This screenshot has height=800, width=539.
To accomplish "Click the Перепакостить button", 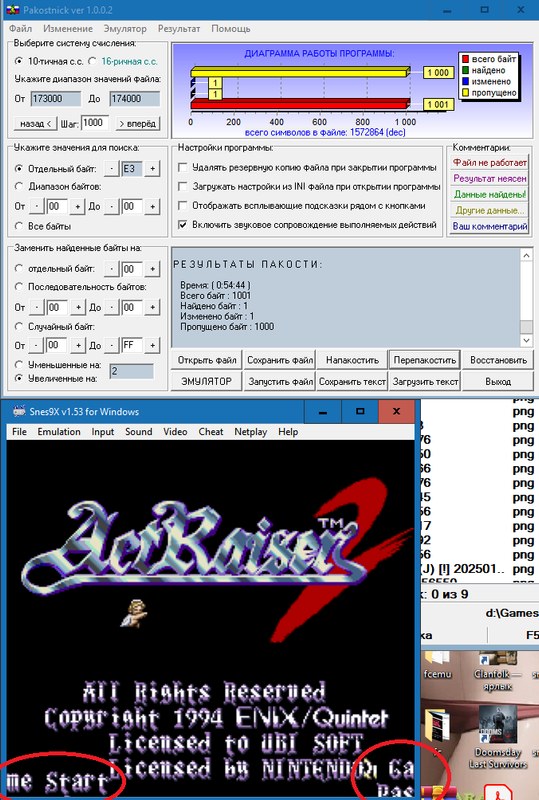I will click(425, 360).
